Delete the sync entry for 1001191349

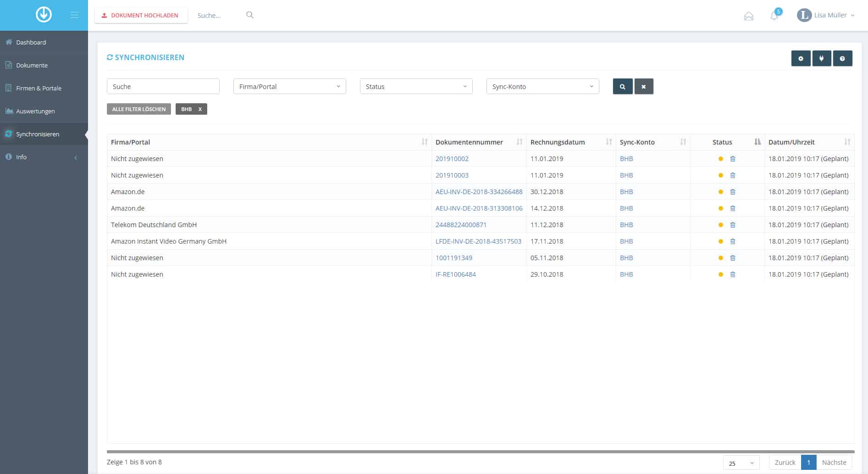click(x=733, y=258)
